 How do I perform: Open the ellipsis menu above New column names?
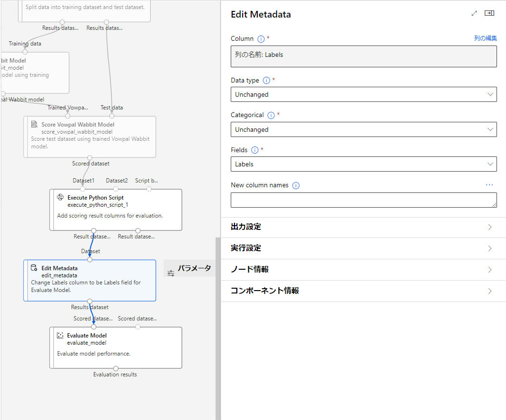(489, 185)
